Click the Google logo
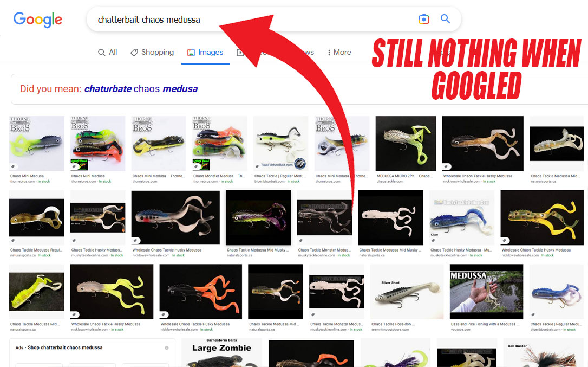The width and height of the screenshot is (588, 367). click(38, 20)
